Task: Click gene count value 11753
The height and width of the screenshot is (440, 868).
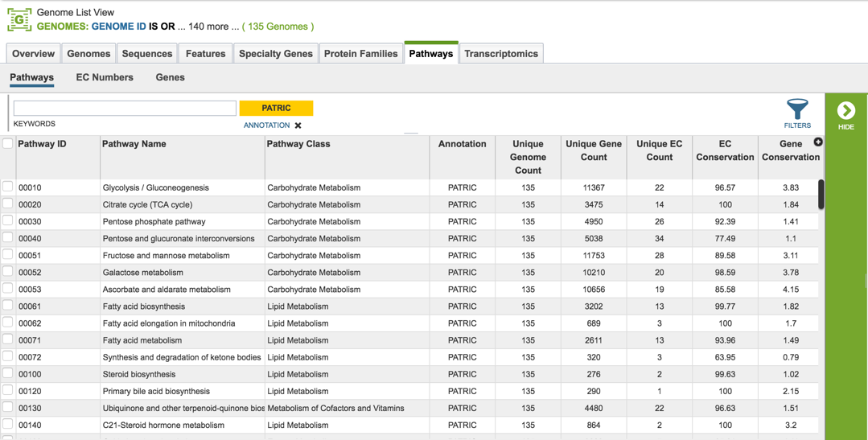Action: point(594,256)
